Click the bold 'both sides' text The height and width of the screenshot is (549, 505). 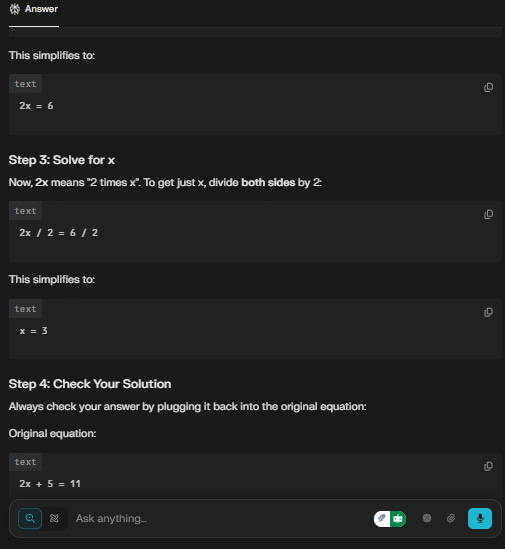pyautogui.click(x=268, y=182)
